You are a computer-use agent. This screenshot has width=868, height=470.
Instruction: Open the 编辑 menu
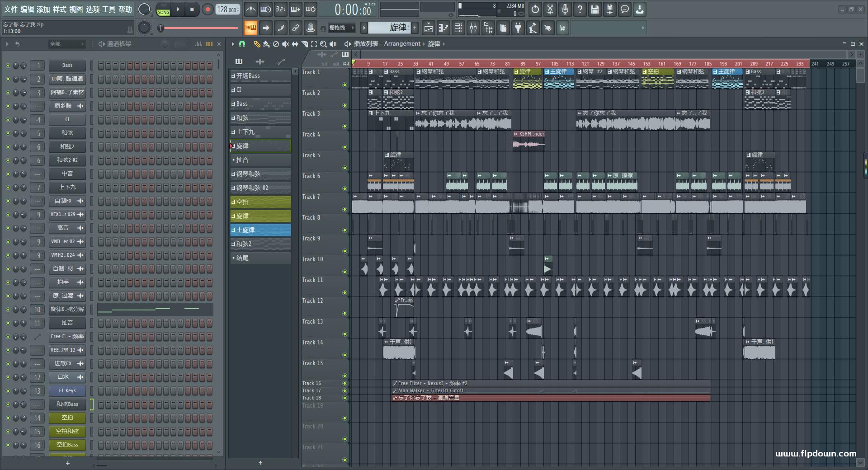point(27,9)
